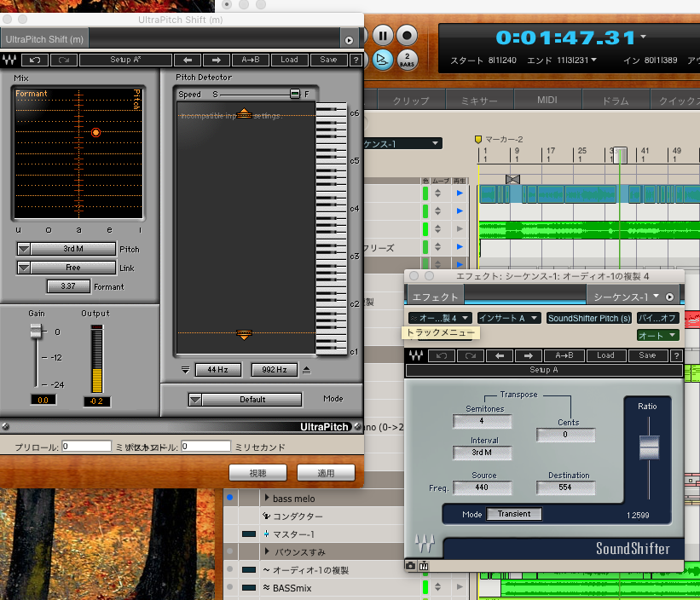This screenshot has width=700, height=600.
Task: Select the UltraPitch Shift (m) tab
Action: (x=44, y=39)
